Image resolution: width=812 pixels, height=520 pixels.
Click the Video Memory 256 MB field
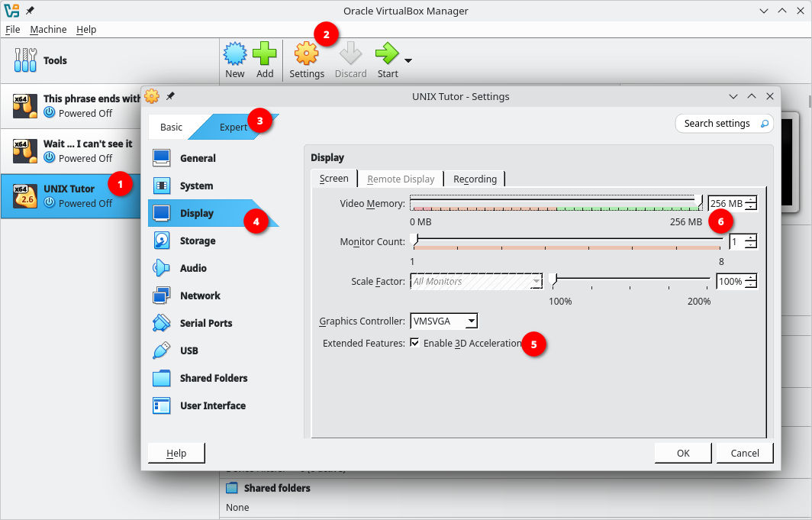click(726, 204)
